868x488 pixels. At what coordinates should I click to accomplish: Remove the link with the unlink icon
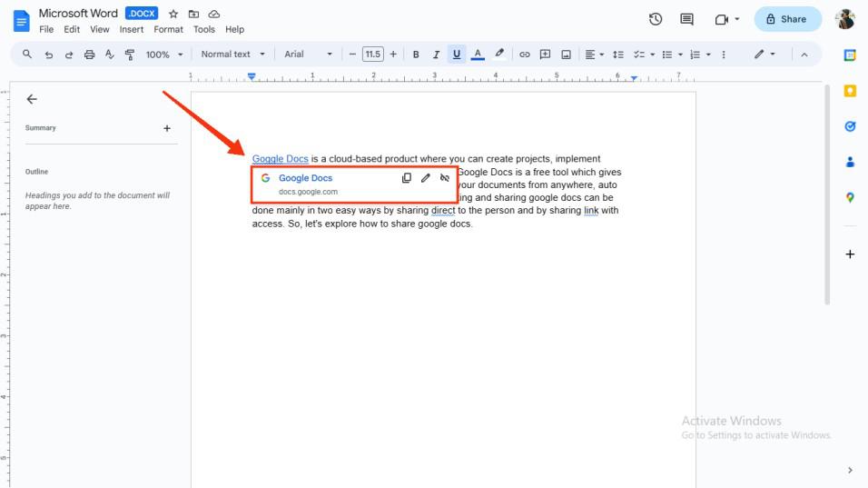point(445,178)
